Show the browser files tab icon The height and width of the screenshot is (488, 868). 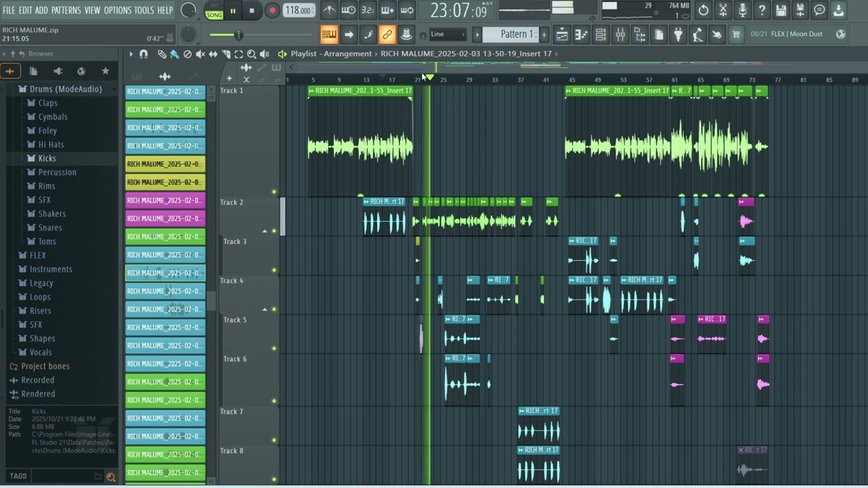(33, 70)
